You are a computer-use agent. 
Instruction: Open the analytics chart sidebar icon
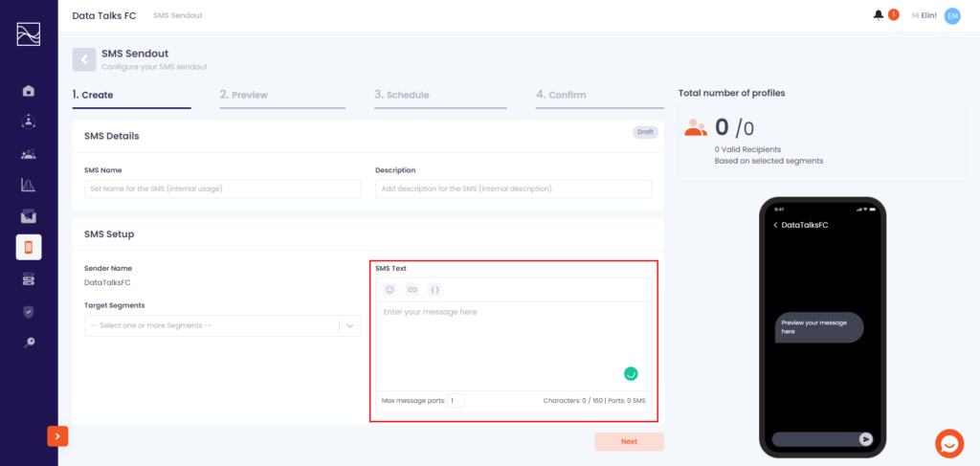(x=28, y=185)
